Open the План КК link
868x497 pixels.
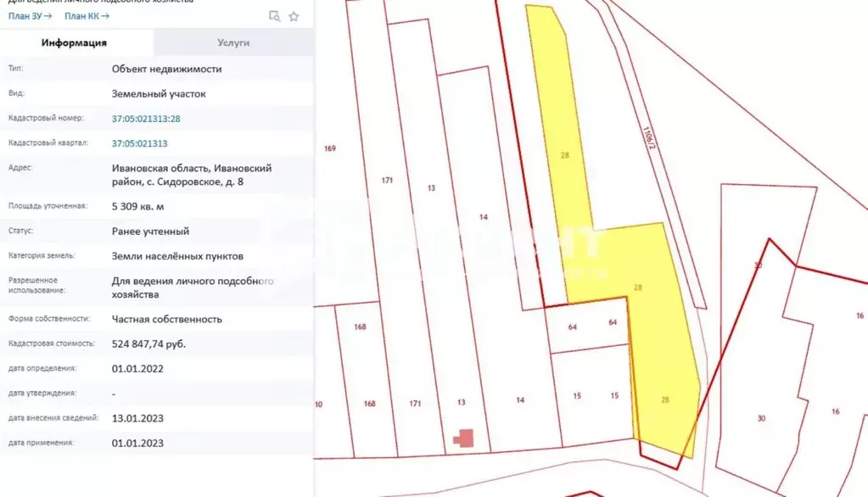pyautogui.click(x=87, y=16)
